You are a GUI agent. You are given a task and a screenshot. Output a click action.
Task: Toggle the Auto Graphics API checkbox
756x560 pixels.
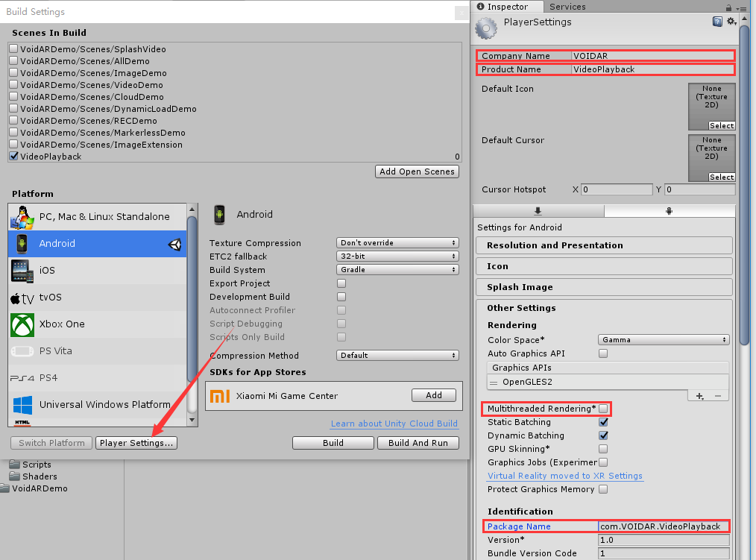point(603,353)
